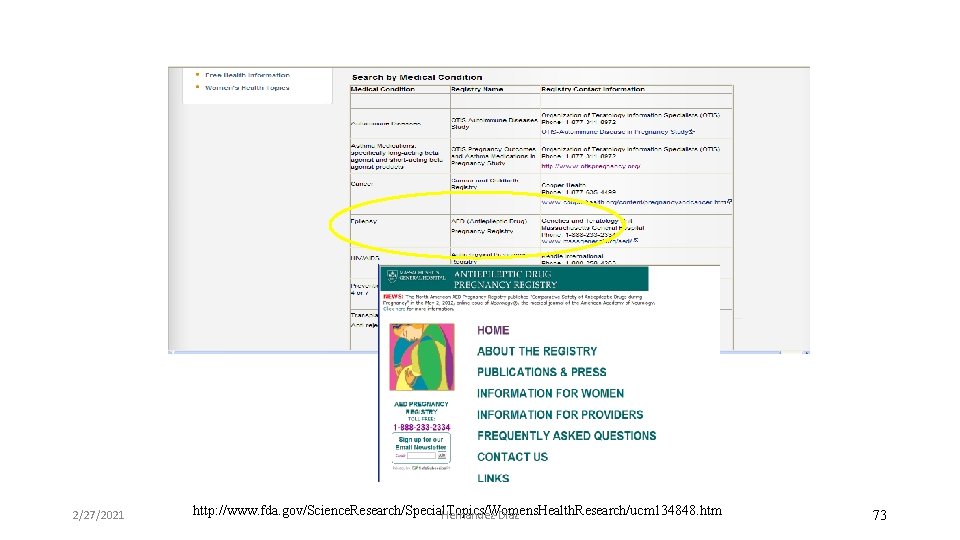The image size is (960, 540).
Task: Click the Medical Condition column header
Action: [x=383, y=89]
